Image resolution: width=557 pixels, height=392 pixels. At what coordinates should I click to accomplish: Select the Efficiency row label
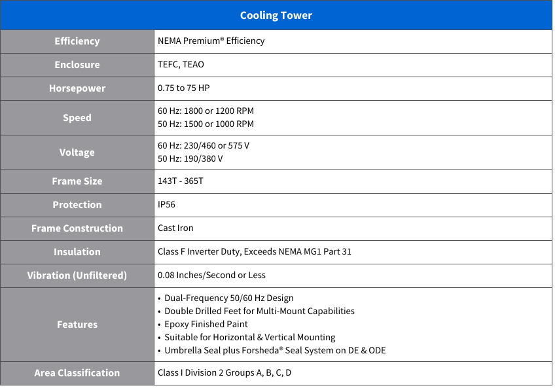pyautogui.click(x=77, y=41)
